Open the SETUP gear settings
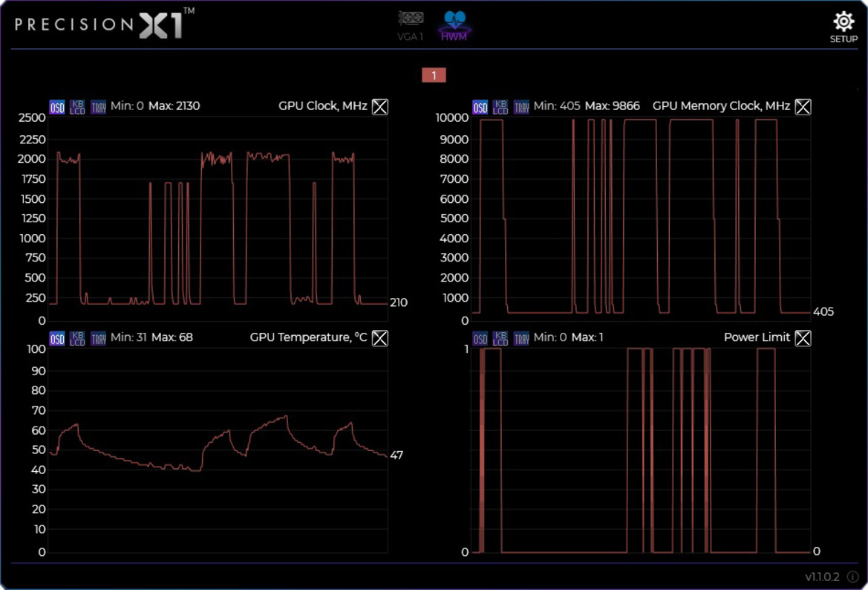 tap(843, 27)
